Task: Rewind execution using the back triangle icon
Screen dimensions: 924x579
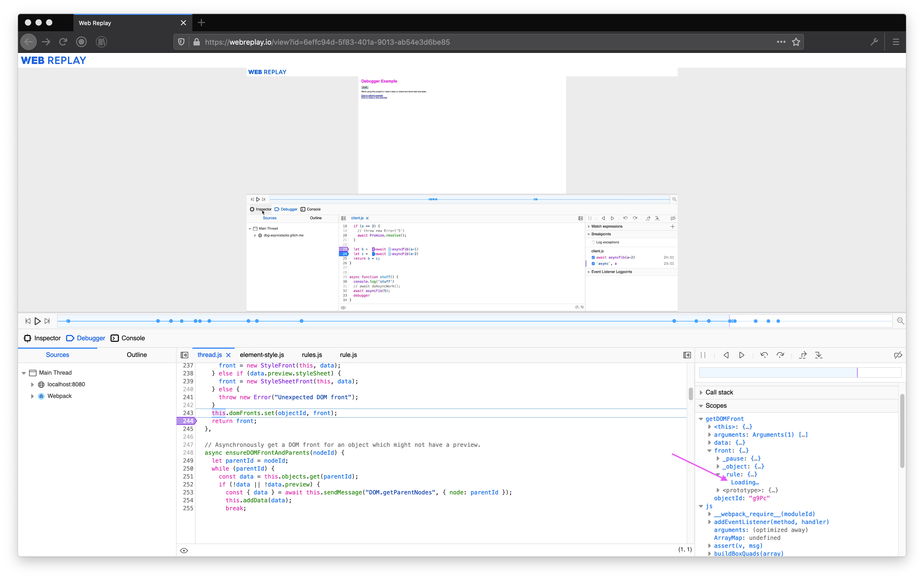Action: point(726,355)
